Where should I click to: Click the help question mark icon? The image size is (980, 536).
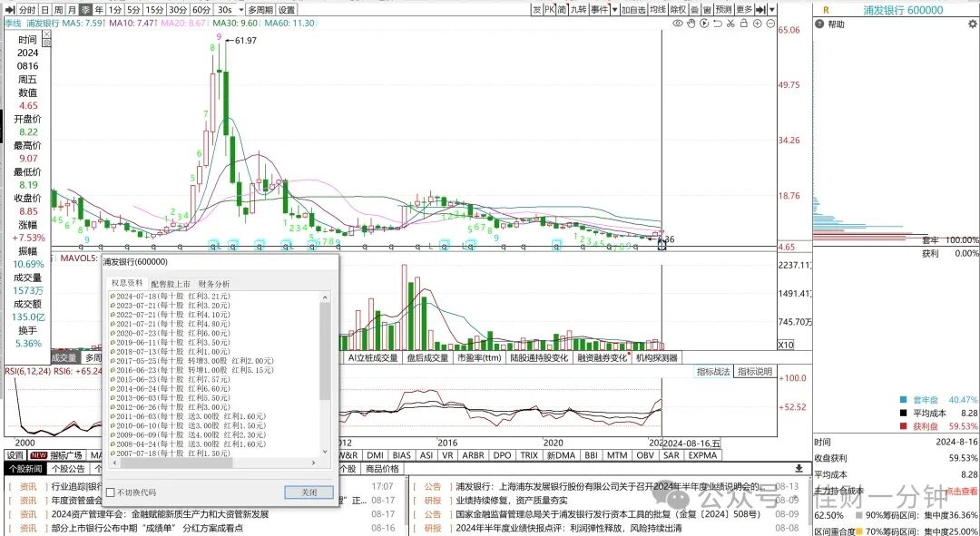point(819,24)
